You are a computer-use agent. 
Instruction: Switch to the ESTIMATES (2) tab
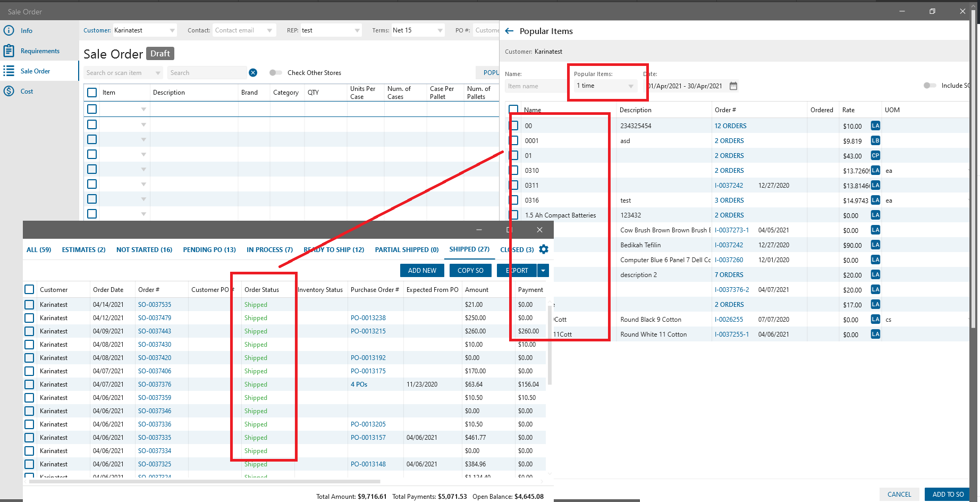[x=83, y=249]
